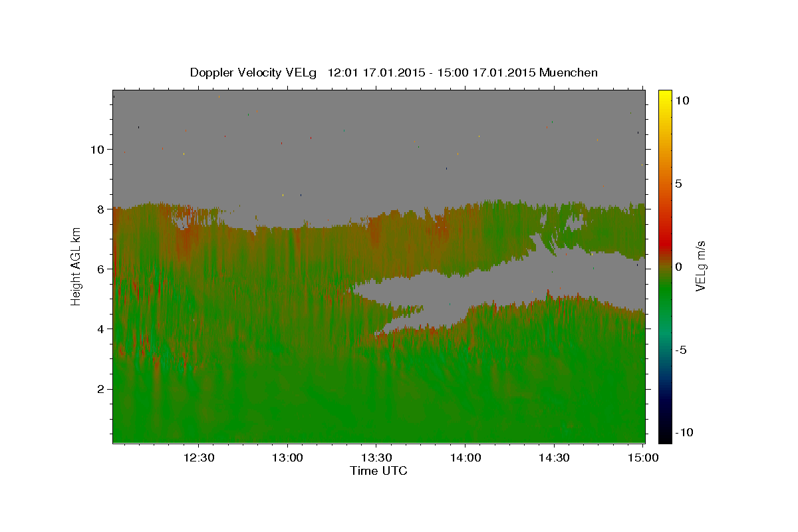Image resolution: width=798 pixels, height=532 pixels.
Task: Click the height tick label 4
Action: click(x=100, y=329)
